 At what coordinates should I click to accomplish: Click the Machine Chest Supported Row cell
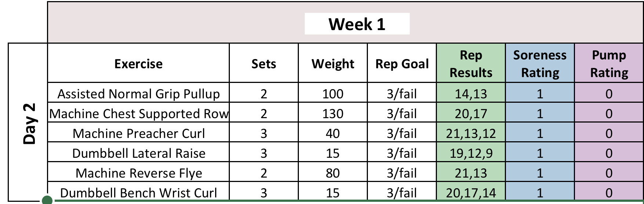138,114
